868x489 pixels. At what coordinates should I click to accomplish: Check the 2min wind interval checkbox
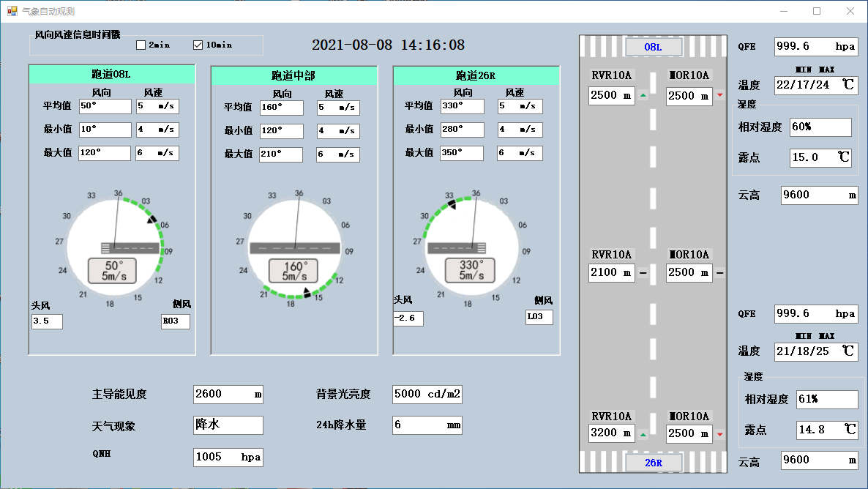coord(141,45)
